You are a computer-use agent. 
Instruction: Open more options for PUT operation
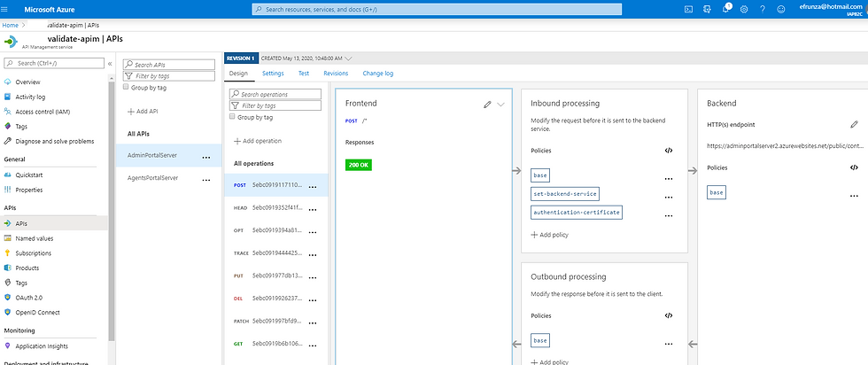coord(312,277)
